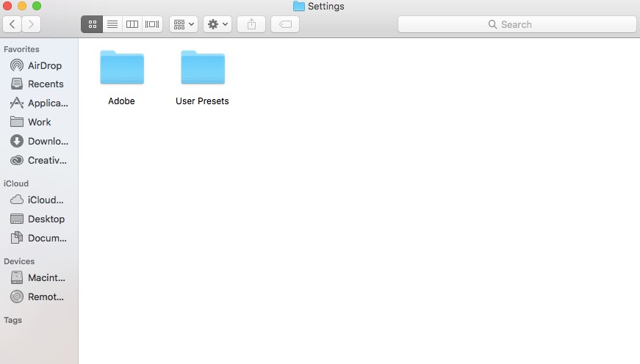The width and height of the screenshot is (640, 364).
Task: Open Desktop in the sidebar
Action: (x=39, y=219)
